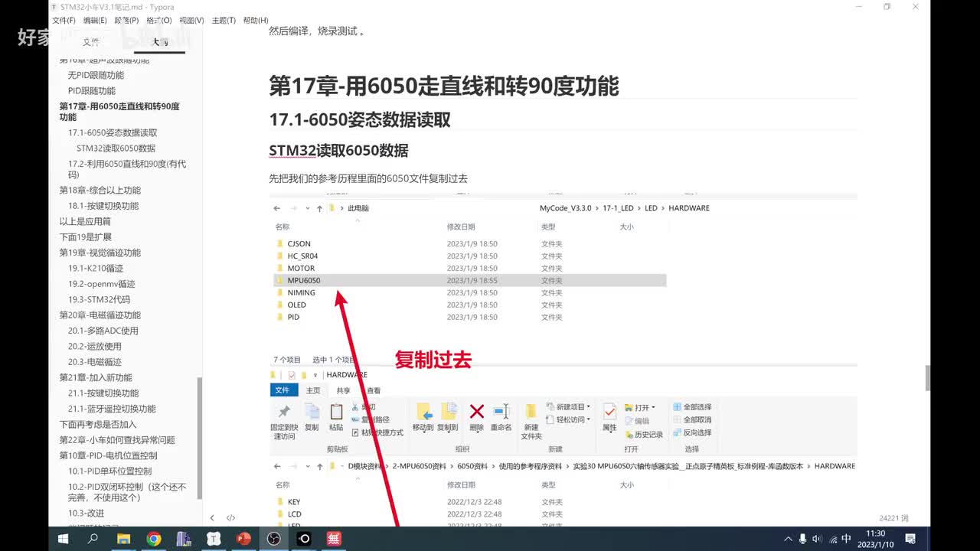980x551 pixels.
Task: Click the 复制路径 ribbon item
Action: point(371,419)
